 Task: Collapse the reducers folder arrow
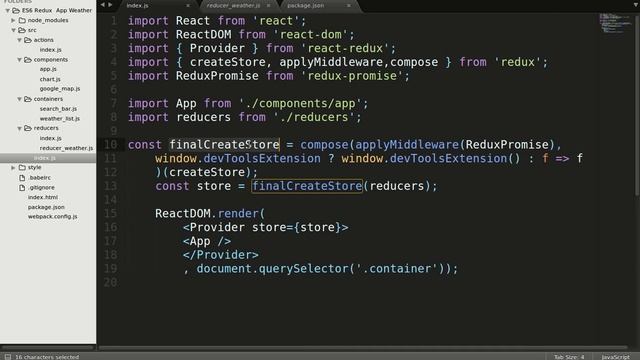pos(19,128)
